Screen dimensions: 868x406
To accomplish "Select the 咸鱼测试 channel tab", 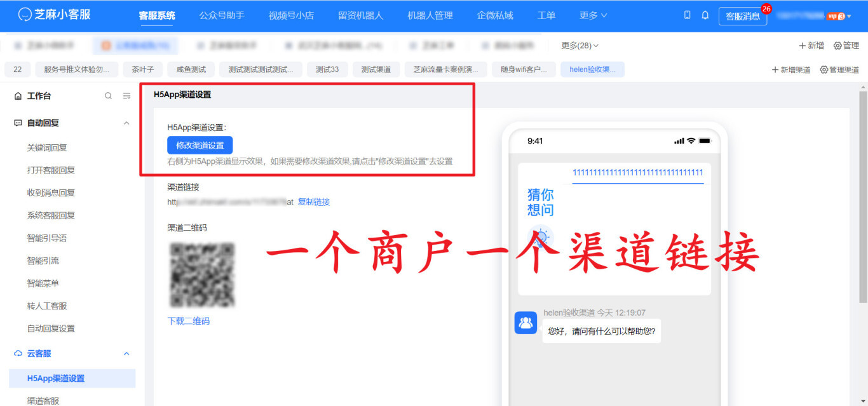I will (x=191, y=70).
